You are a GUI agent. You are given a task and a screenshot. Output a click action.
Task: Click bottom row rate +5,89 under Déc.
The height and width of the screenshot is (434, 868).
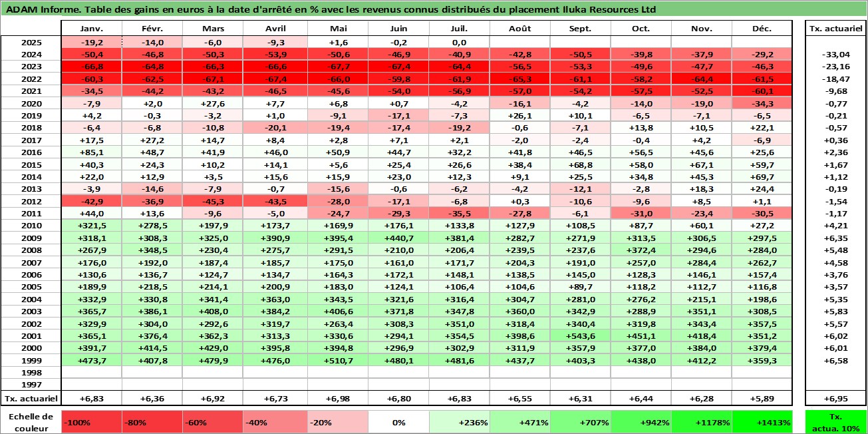762,398
